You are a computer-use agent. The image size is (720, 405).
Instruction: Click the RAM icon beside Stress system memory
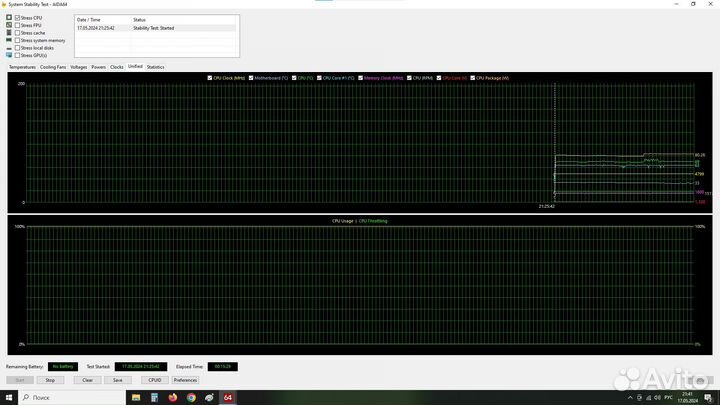click(x=9, y=40)
